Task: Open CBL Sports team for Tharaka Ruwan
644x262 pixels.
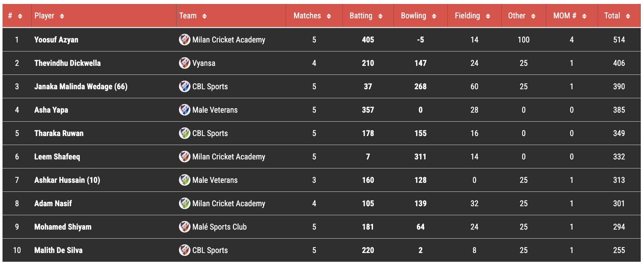Action: click(210, 133)
